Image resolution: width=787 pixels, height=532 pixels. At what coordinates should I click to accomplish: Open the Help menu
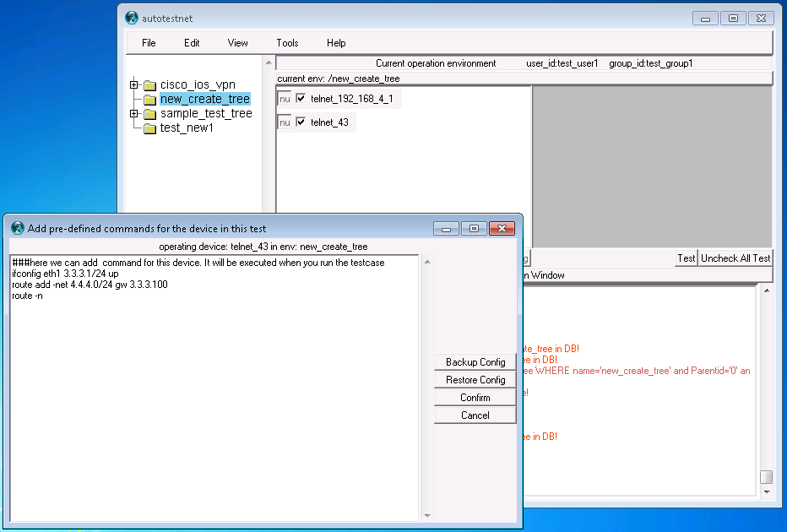(x=336, y=43)
